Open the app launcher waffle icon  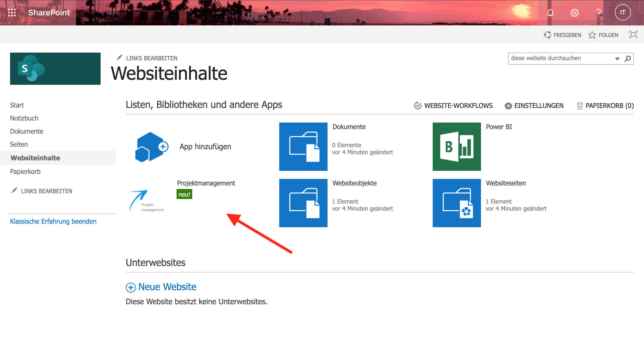(x=12, y=13)
